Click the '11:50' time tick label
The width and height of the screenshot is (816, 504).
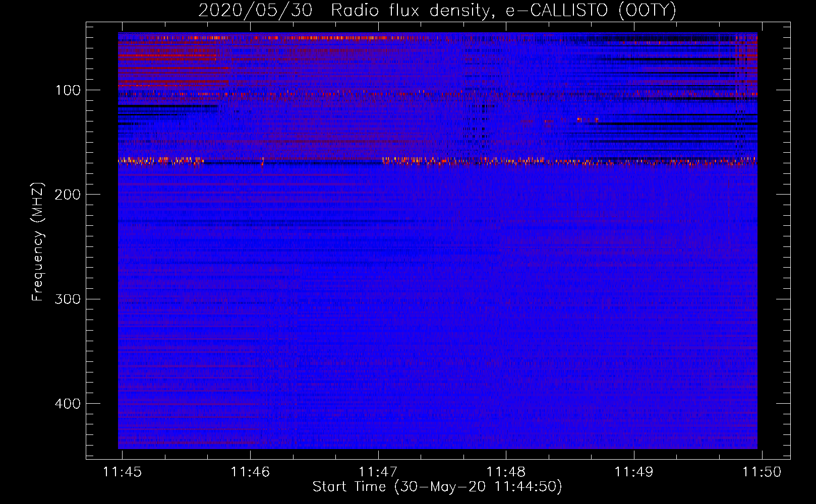[x=762, y=472]
